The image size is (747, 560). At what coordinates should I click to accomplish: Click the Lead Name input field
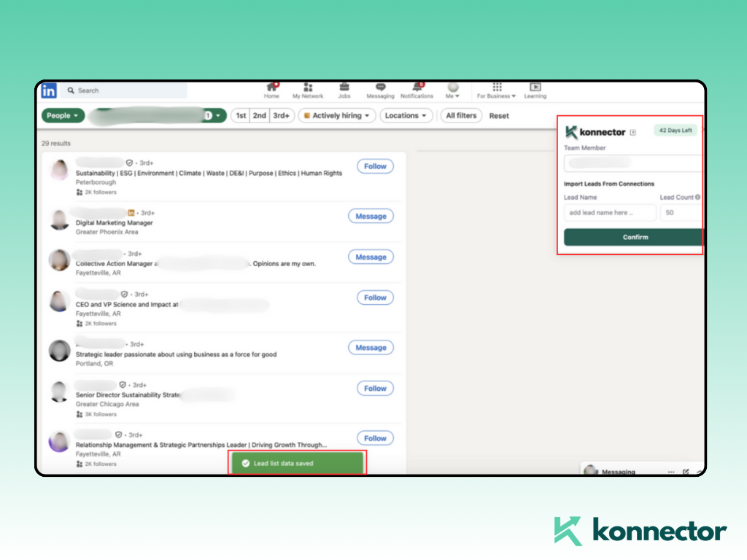click(610, 213)
